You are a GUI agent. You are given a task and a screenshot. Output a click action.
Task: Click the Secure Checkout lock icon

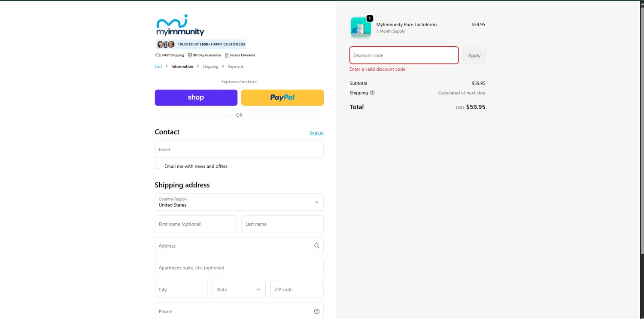coord(227,55)
